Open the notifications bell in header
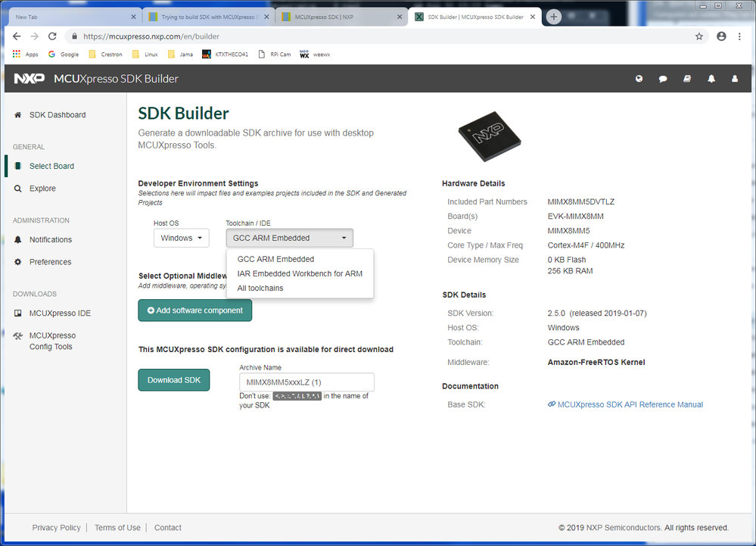Viewport: 756px width, 546px height. [x=711, y=79]
